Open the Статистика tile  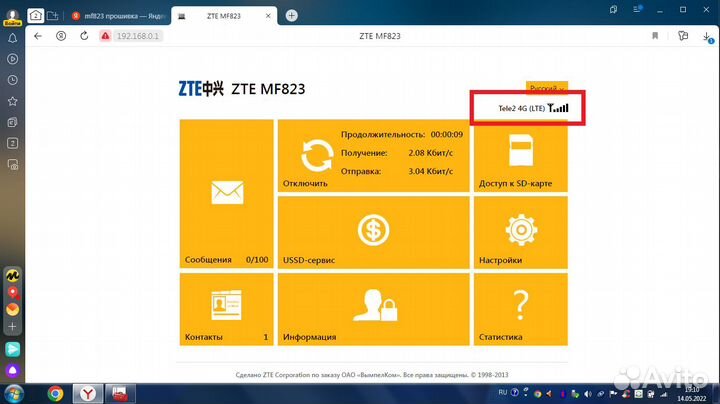pyautogui.click(x=521, y=309)
